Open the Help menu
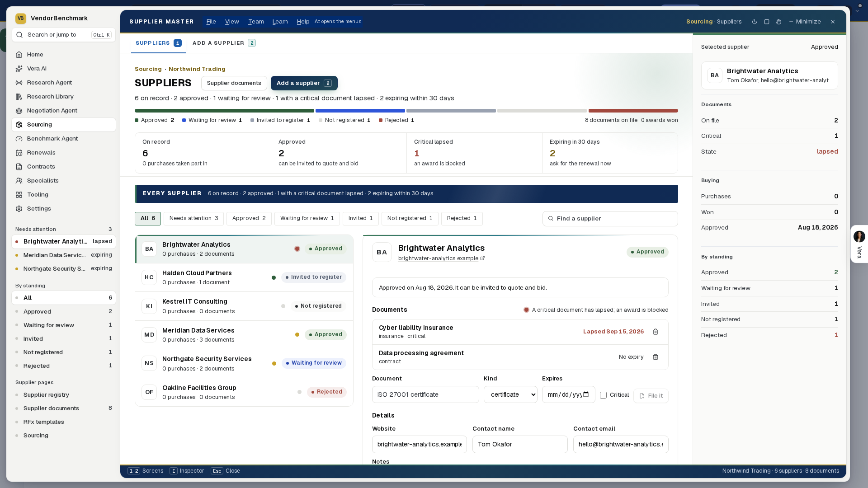Viewport: 868px width, 488px height. pos(303,22)
